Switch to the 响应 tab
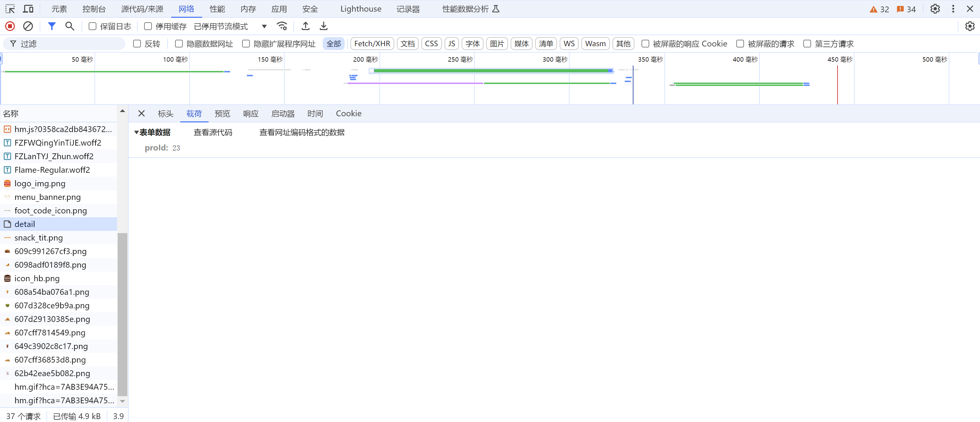Image resolution: width=980 pixels, height=422 pixels. pyautogui.click(x=251, y=114)
